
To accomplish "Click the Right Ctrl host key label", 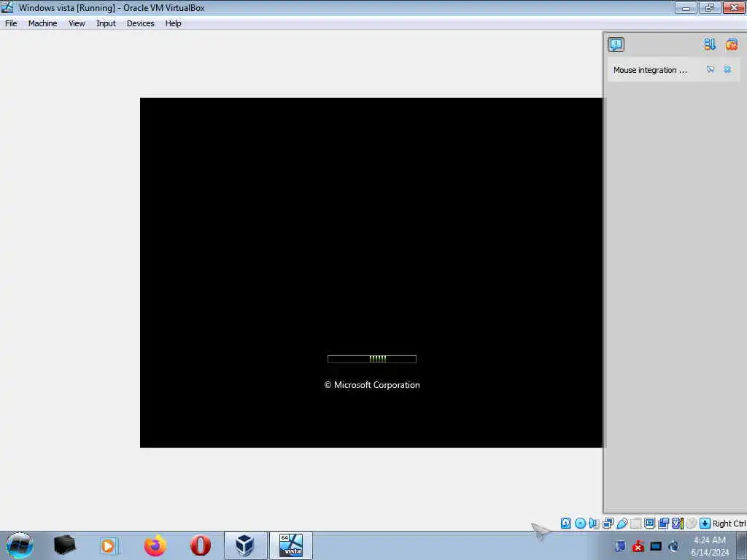I will pyautogui.click(x=729, y=524).
